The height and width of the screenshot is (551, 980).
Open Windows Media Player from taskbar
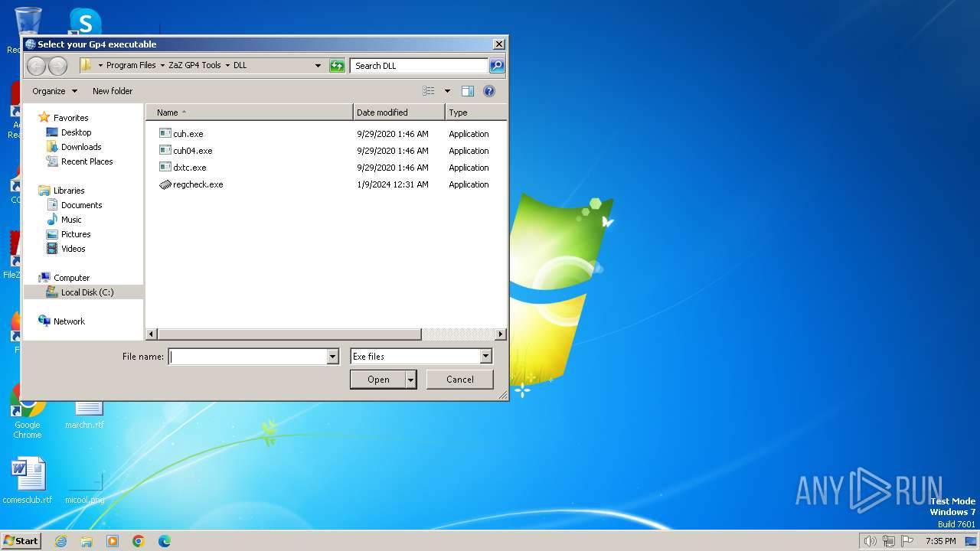click(113, 541)
